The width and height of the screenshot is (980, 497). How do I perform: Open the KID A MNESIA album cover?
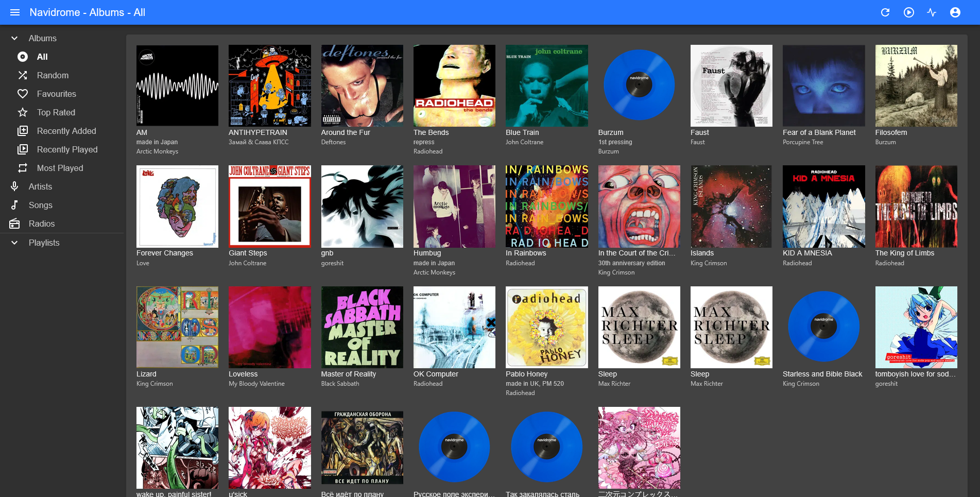[x=824, y=207]
